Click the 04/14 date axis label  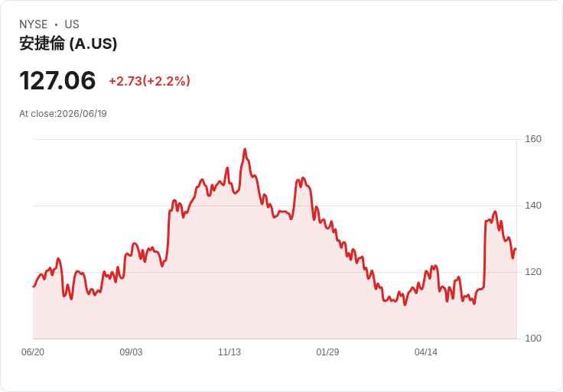tap(426, 352)
